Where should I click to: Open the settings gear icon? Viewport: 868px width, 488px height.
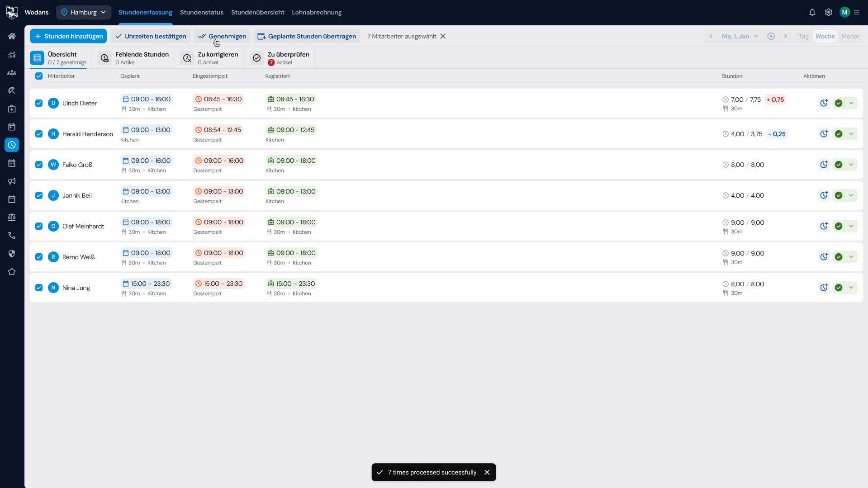click(x=828, y=12)
